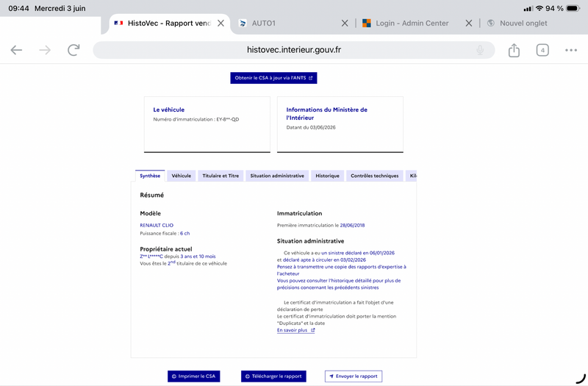This screenshot has height=386, width=588.
Task: Click the EY-8**-QD registration number line
Action: pyautogui.click(x=196, y=119)
